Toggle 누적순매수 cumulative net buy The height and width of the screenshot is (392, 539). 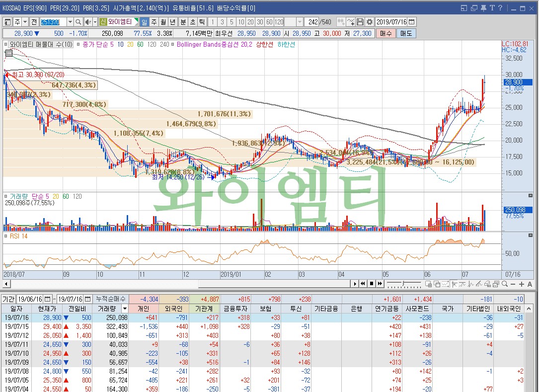(x=111, y=299)
